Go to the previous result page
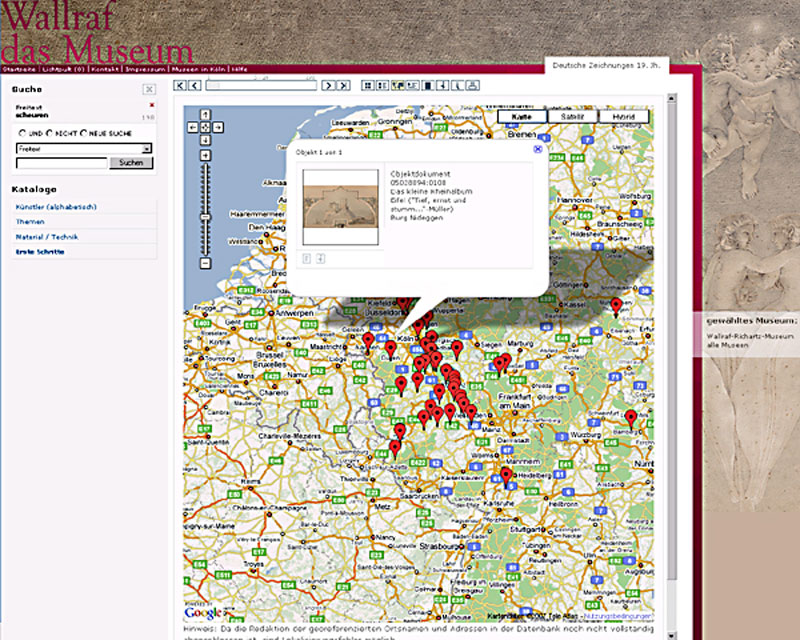Image resolution: width=800 pixels, height=640 pixels. (x=194, y=85)
